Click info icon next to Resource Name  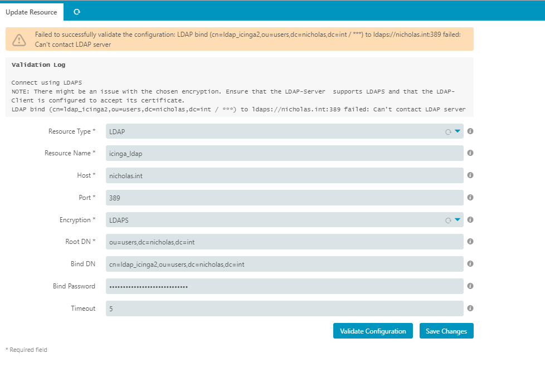[x=470, y=153]
